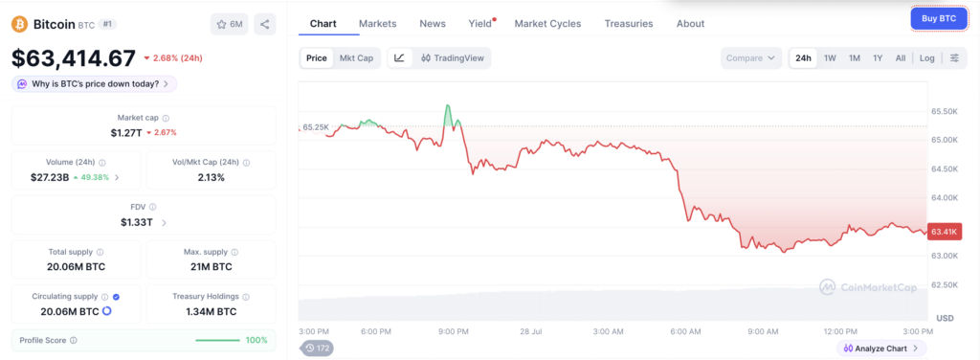The width and height of the screenshot is (980, 360).
Task: Open Why is BTC's price down today
Action: (x=95, y=83)
